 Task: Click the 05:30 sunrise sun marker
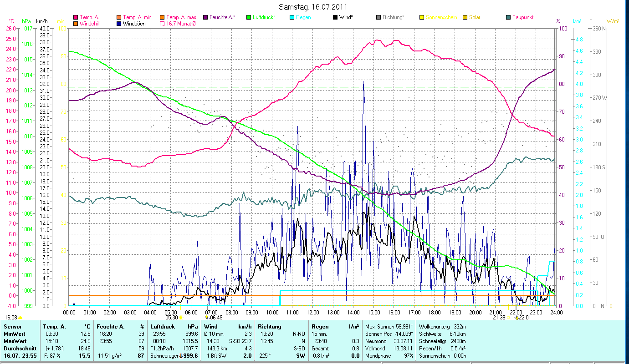point(181,318)
